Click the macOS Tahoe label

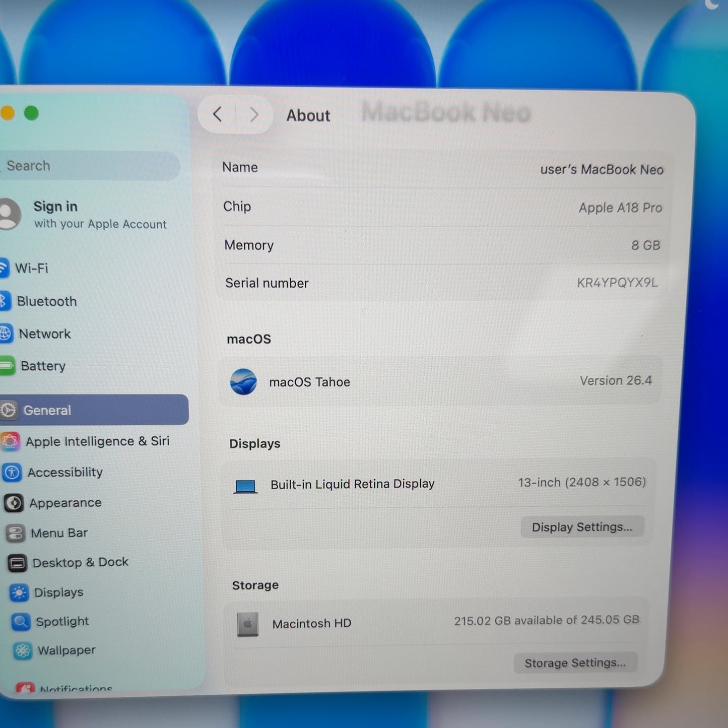tap(309, 382)
